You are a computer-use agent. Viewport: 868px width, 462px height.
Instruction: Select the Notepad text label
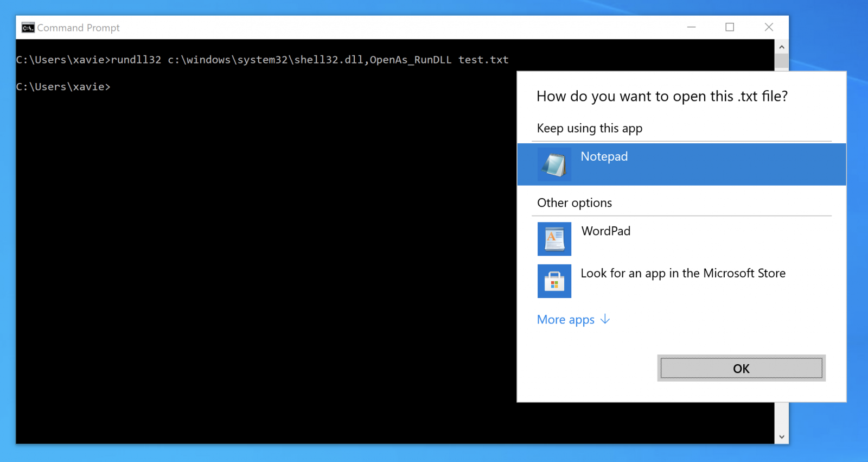point(604,156)
